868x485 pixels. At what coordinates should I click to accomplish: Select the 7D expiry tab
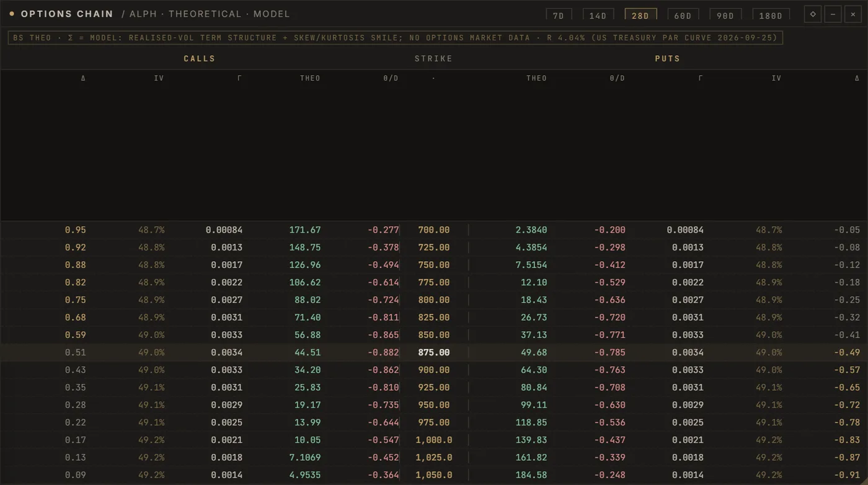coord(559,16)
